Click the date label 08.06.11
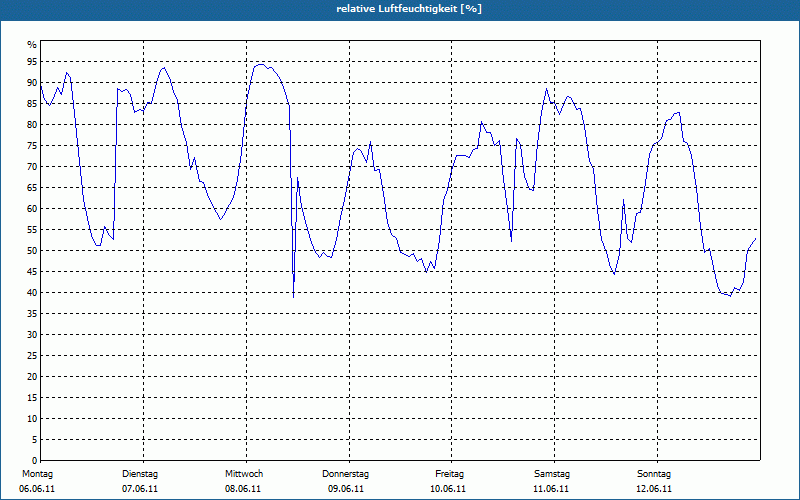 243,489
